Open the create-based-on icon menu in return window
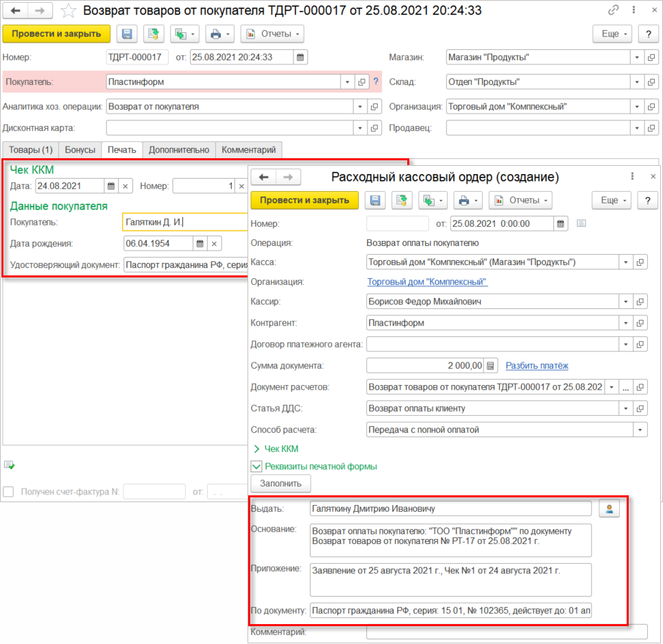 coord(184,34)
